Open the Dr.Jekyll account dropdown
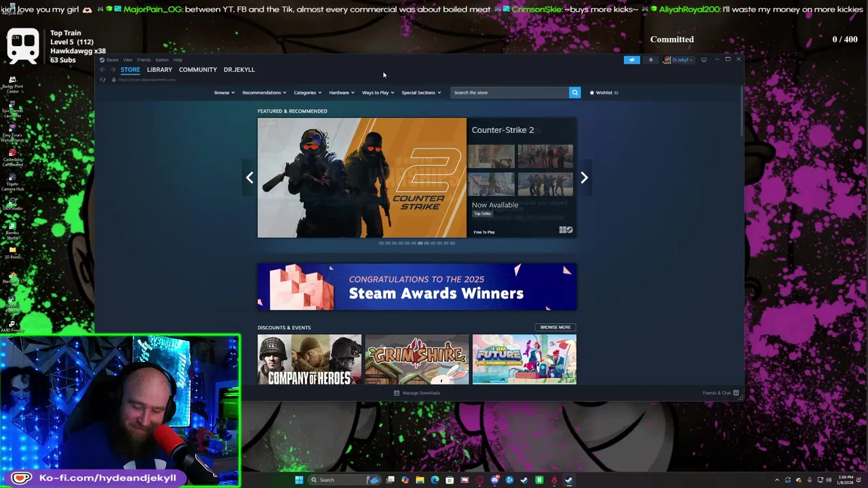The image size is (868, 488). [x=679, y=60]
